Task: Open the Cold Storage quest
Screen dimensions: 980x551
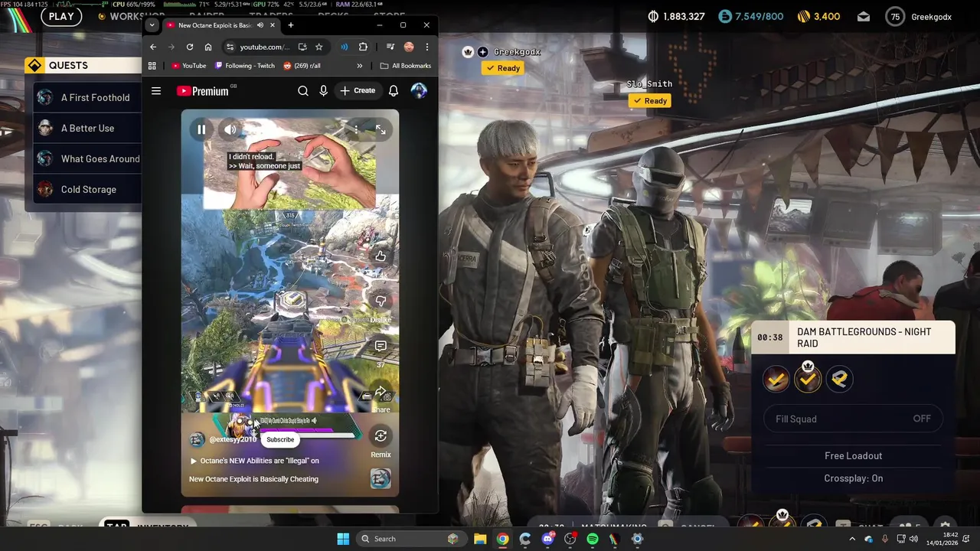Action: [x=88, y=189]
